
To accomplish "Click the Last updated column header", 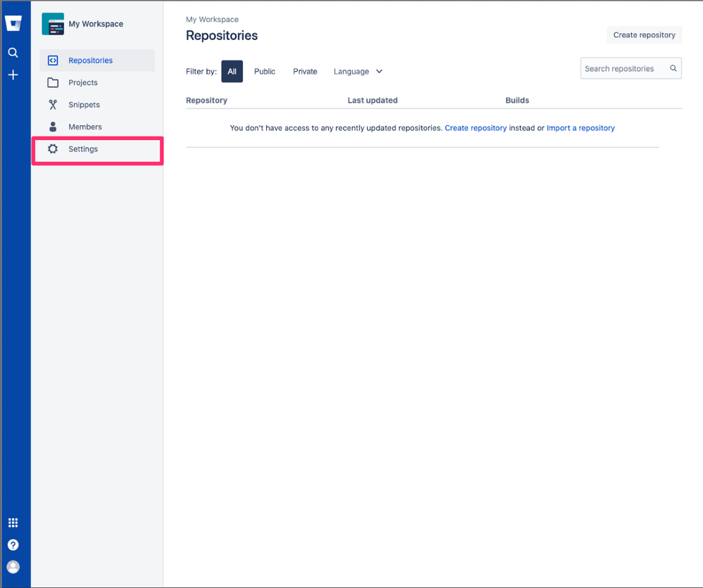I will (x=372, y=100).
